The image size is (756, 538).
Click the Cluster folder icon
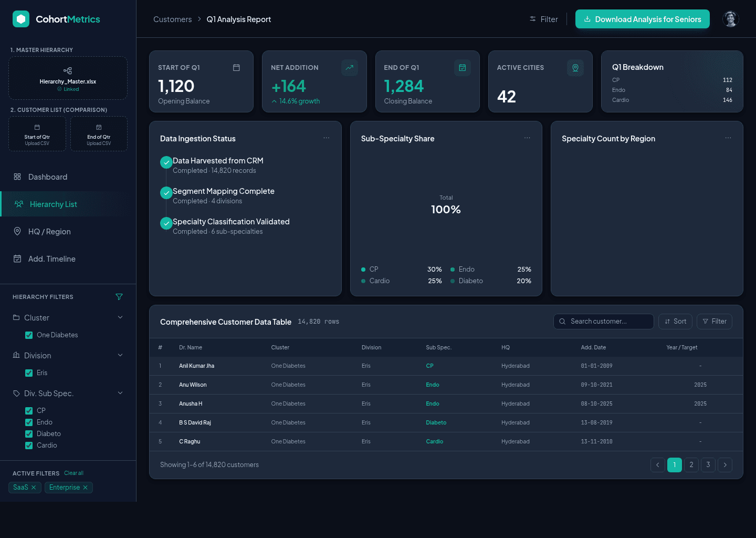click(x=16, y=317)
